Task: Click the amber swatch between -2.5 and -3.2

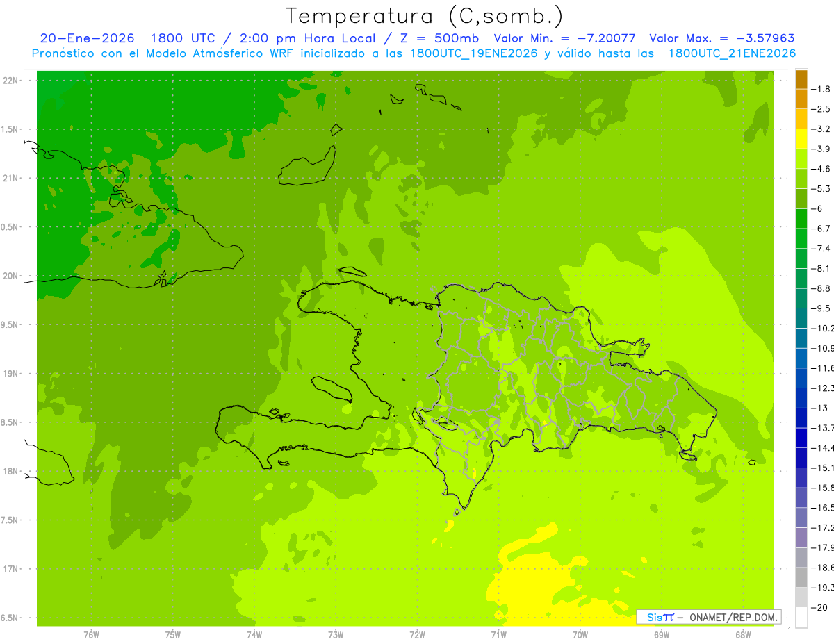Action: [x=801, y=119]
